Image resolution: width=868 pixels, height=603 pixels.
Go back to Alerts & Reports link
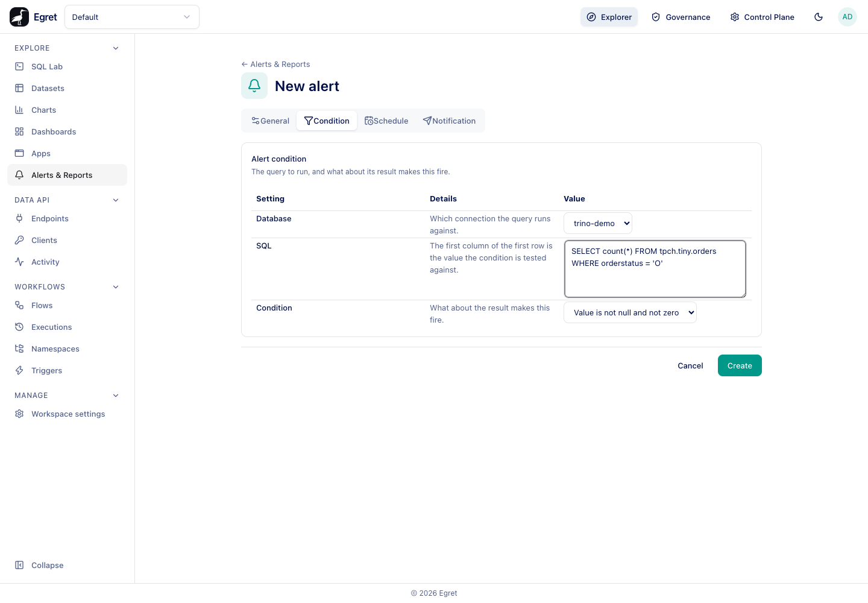click(x=275, y=64)
